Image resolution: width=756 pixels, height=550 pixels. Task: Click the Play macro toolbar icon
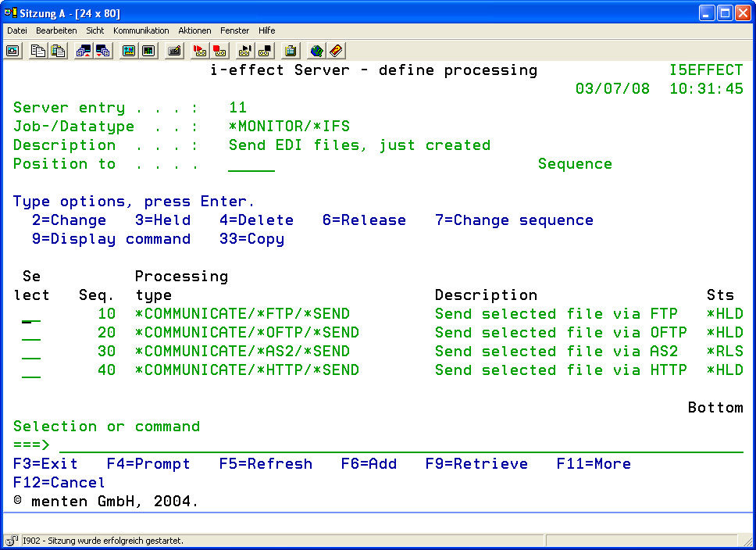(x=245, y=51)
